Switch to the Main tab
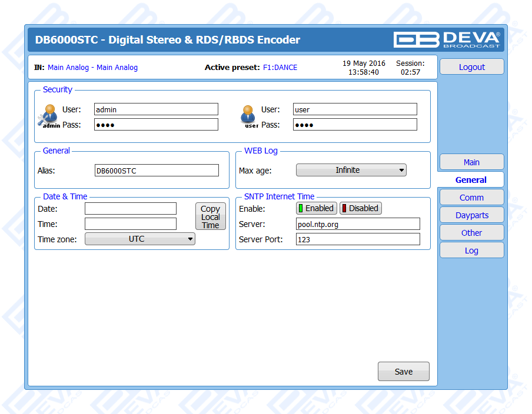 click(x=471, y=162)
